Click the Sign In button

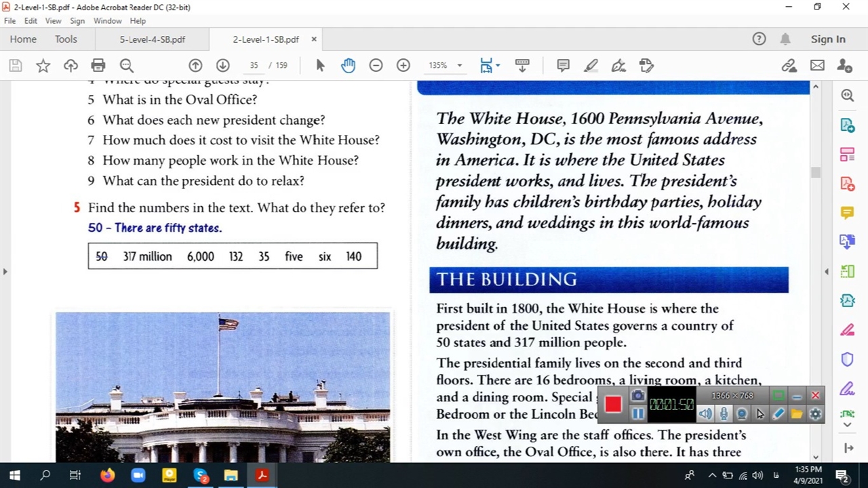pos(828,39)
